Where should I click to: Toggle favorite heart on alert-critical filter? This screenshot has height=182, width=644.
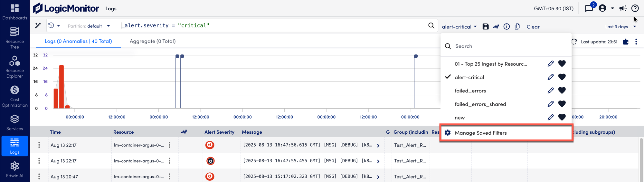click(x=562, y=77)
